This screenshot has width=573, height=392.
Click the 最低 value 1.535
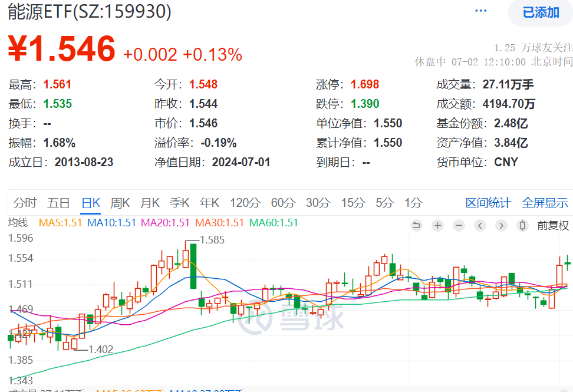coord(57,104)
